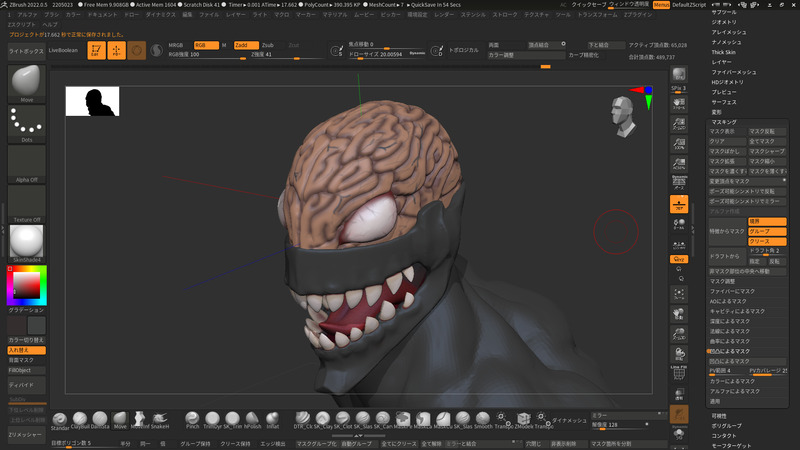
Task: Expand the ポリグループ section
Action: tap(724, 425)
